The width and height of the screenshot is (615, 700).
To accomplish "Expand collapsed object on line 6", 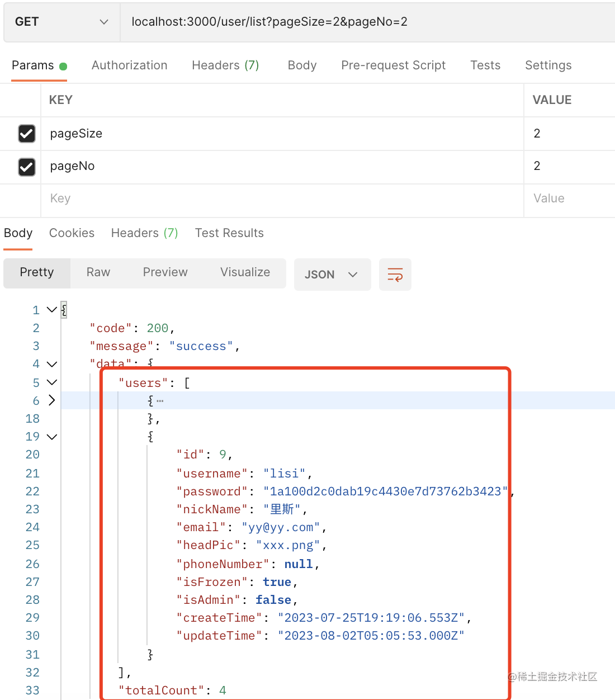I will (x=52, y=400).
